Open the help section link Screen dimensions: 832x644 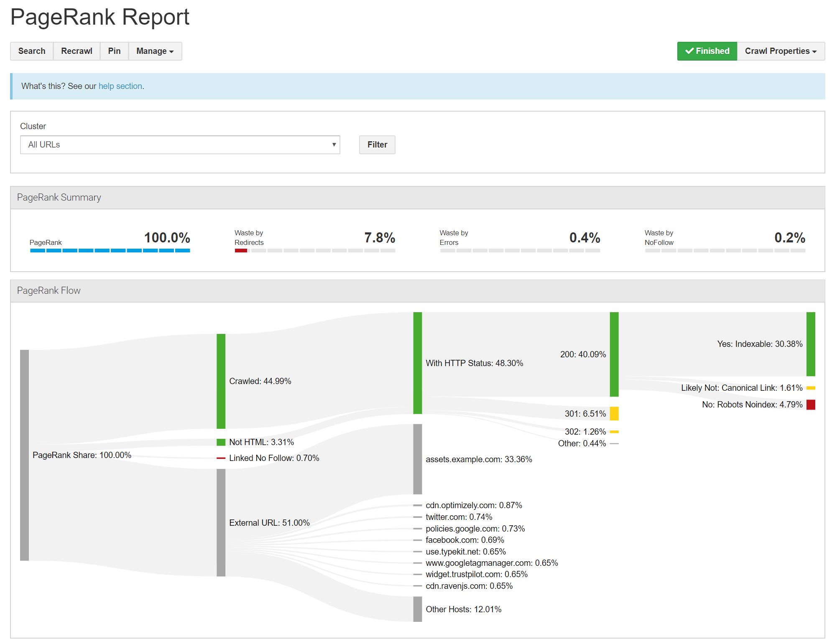120,86
